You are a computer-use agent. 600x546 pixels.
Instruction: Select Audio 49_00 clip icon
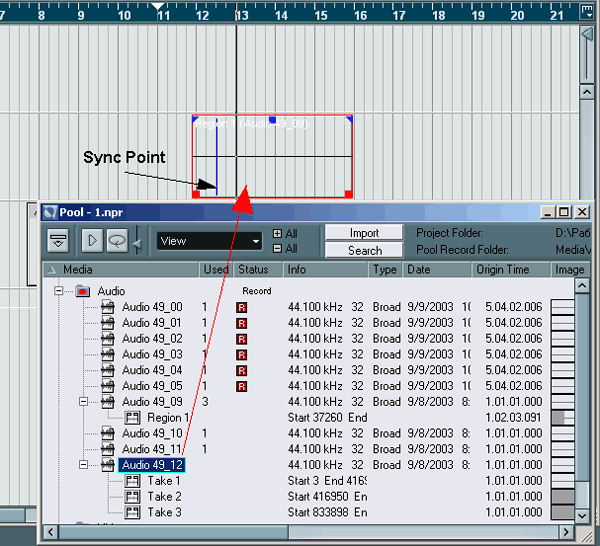[x=108, y=307]
